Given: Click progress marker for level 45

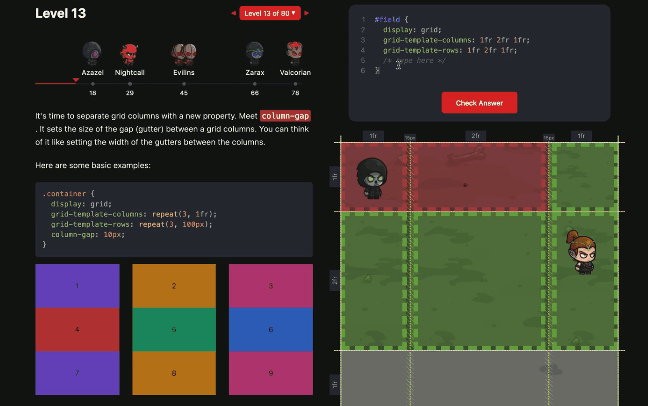Looking at the screenshot, I should click(184, 84).
